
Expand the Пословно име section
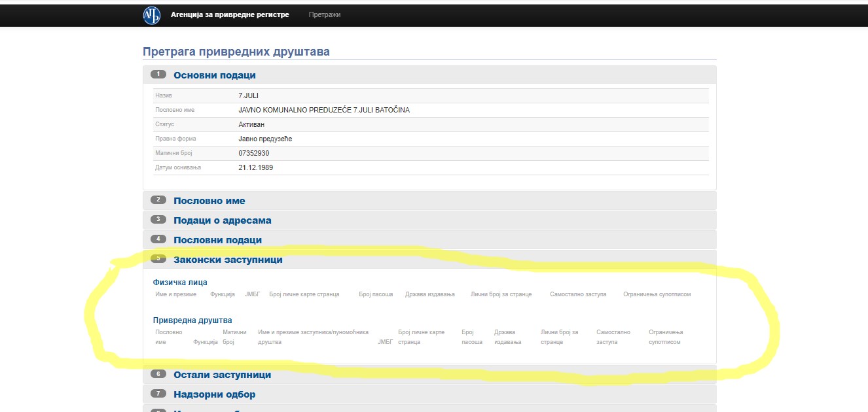click(x=209, y=201)
